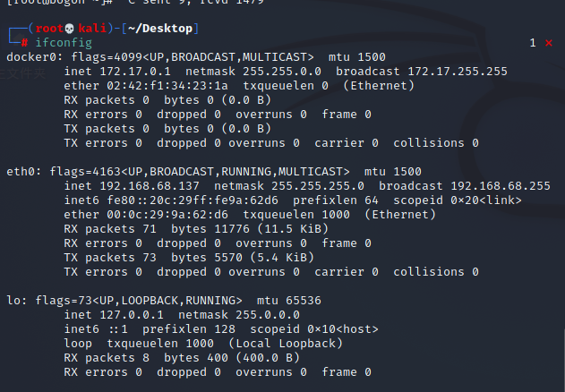Click the typed command "ifconfig"
The width and height of the screenshot is (565, 392).
tap(64, 43)
